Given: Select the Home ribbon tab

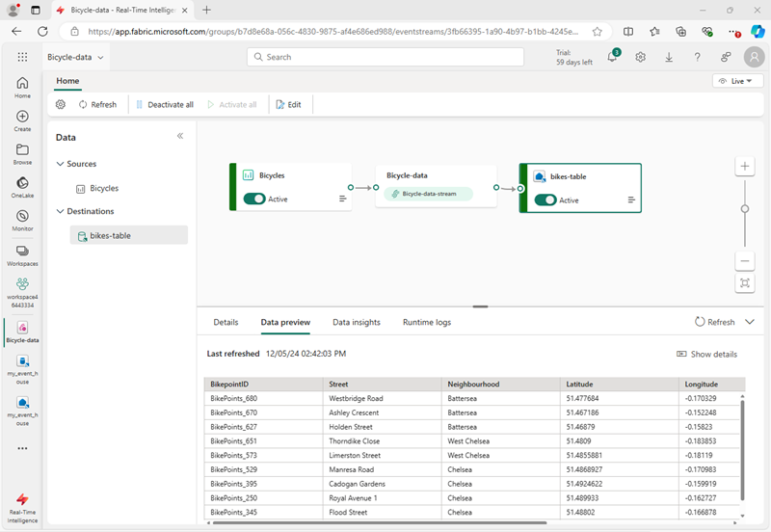Looking at the screenshot, I should (x=67, y=81).
